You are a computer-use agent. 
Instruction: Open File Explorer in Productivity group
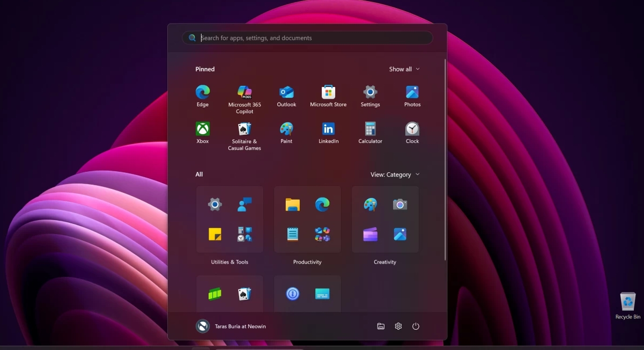coord(292,205)
